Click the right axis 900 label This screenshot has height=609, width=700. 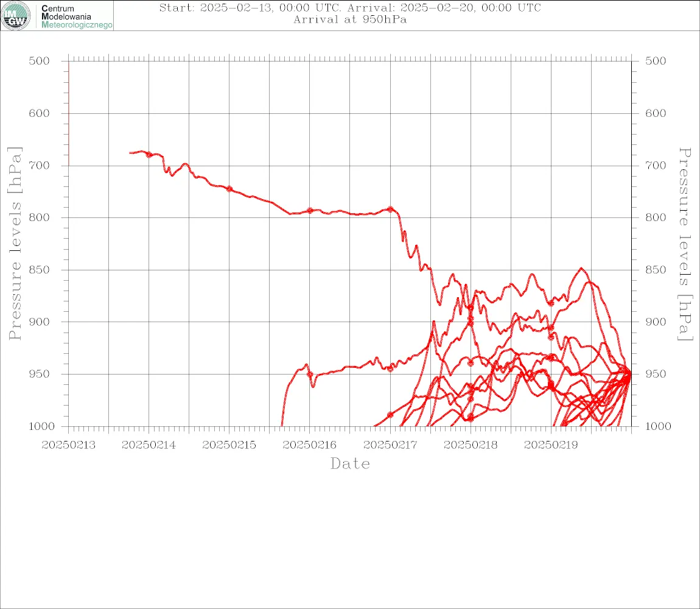pos(656,322)
